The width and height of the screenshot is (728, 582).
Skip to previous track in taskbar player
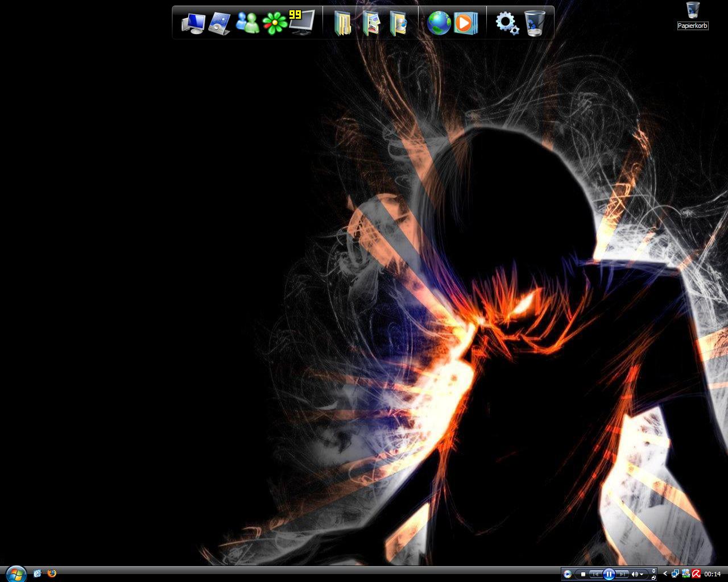point(595,574)
